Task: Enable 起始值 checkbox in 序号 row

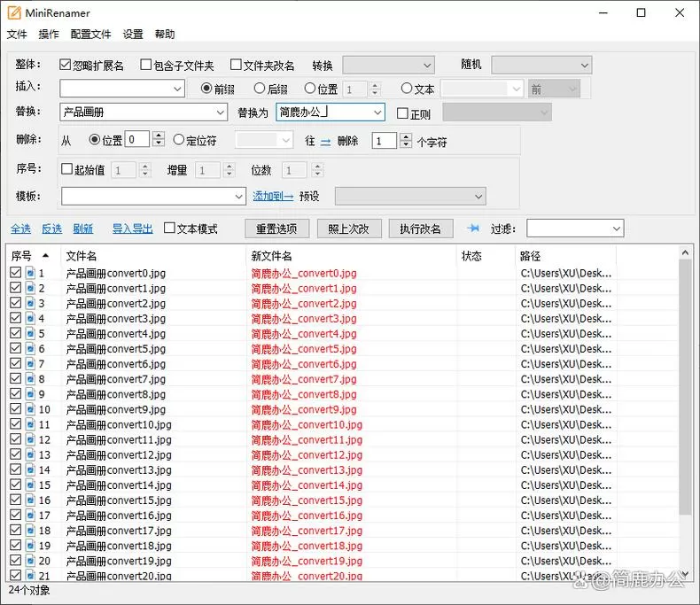Action: tap(66, 169)
